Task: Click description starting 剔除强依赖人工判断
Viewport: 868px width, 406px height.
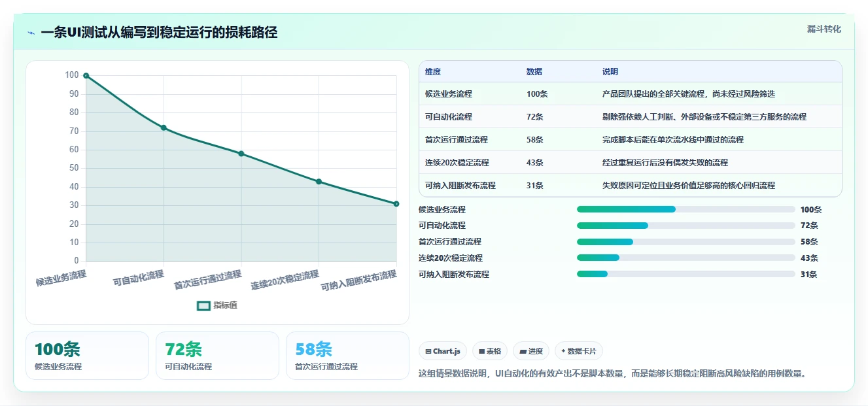Action: (x=704, y=117)
